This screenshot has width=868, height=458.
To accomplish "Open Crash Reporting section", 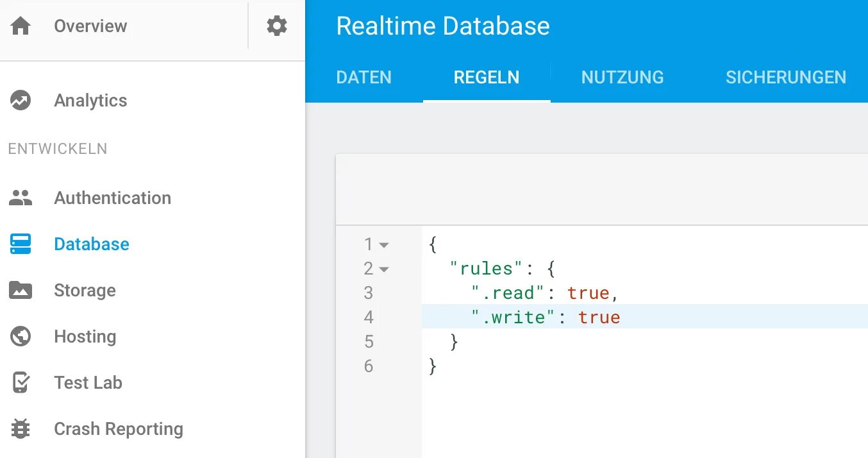I will point(119,429).
